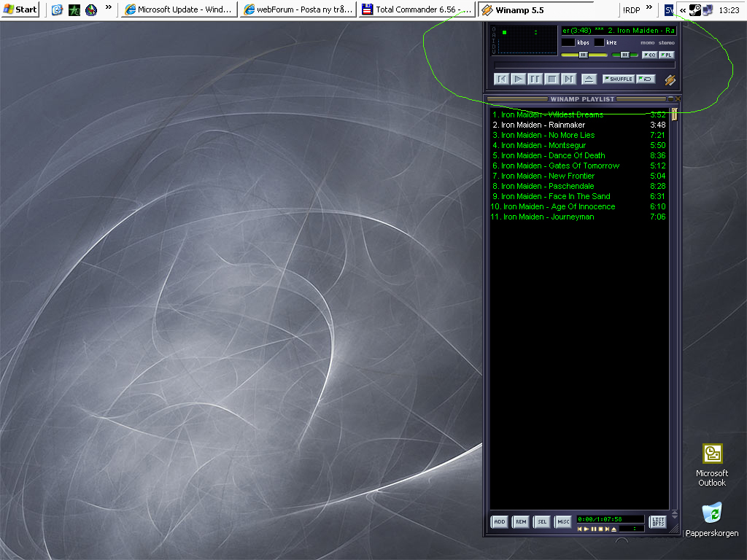The height and width of the screenshot is (560, 747).
Task: Toggle always-on-top 'A' in the clutterbar
Action: pos(494,35)
